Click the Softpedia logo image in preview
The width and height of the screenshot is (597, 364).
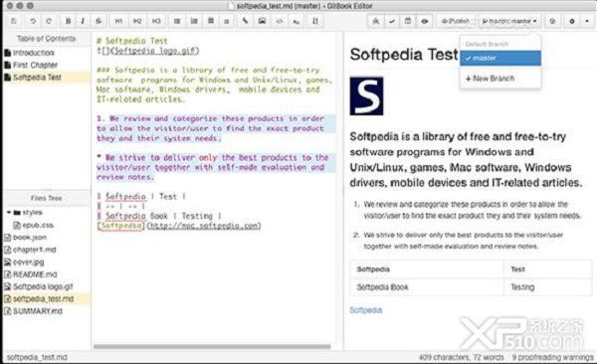(x=366, y=95)
